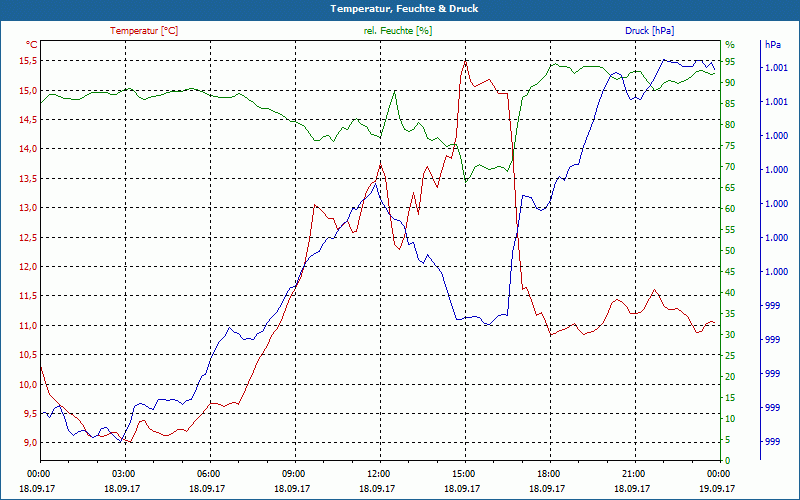The image size is (800, 500).
Task: Select the red "Temperatur [°C]" legend label
Action: [x=144, y=31]
